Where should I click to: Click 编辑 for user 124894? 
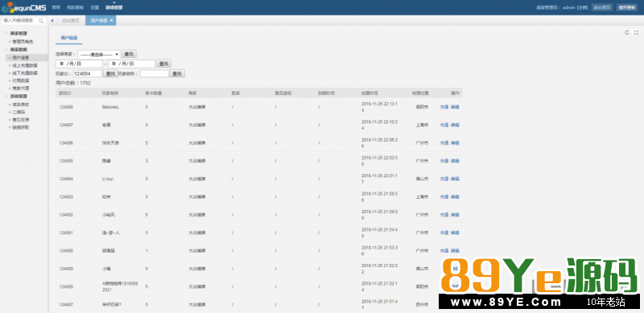click(x=455, y=179)
